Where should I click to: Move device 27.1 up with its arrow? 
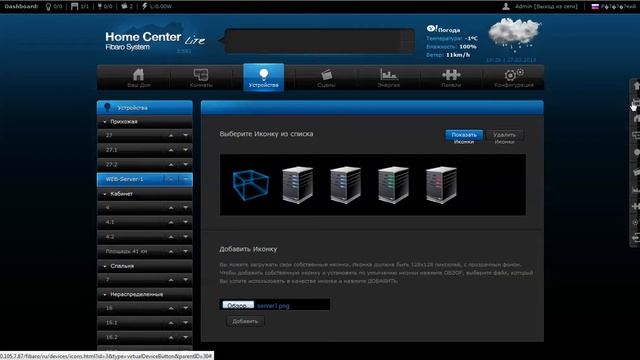point(171,150)
